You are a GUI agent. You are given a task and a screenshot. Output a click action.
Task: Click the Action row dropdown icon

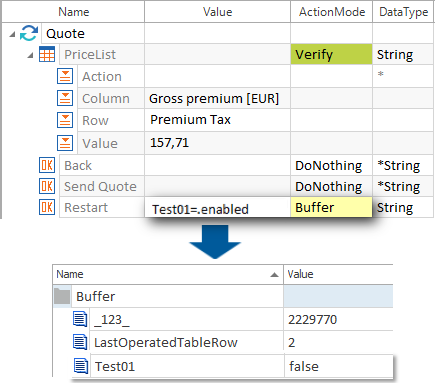pyautogui.click(x=65, y=76)
